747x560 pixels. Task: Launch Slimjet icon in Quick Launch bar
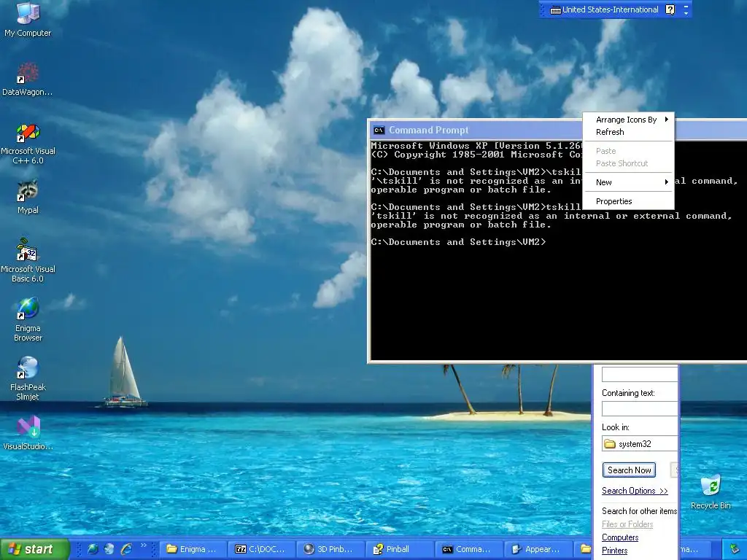(x=109, y=549)
